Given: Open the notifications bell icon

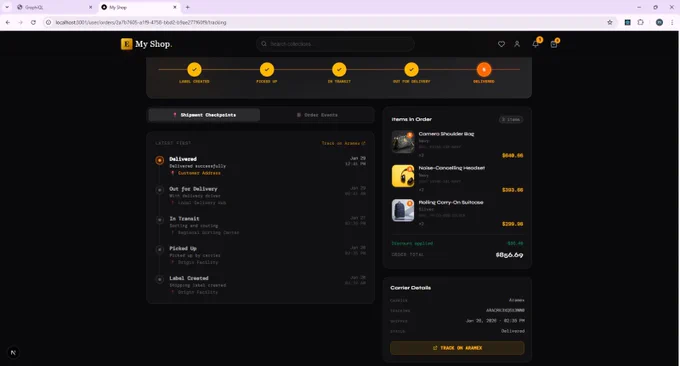Looking at the screenshot, I should coord(536,44).
